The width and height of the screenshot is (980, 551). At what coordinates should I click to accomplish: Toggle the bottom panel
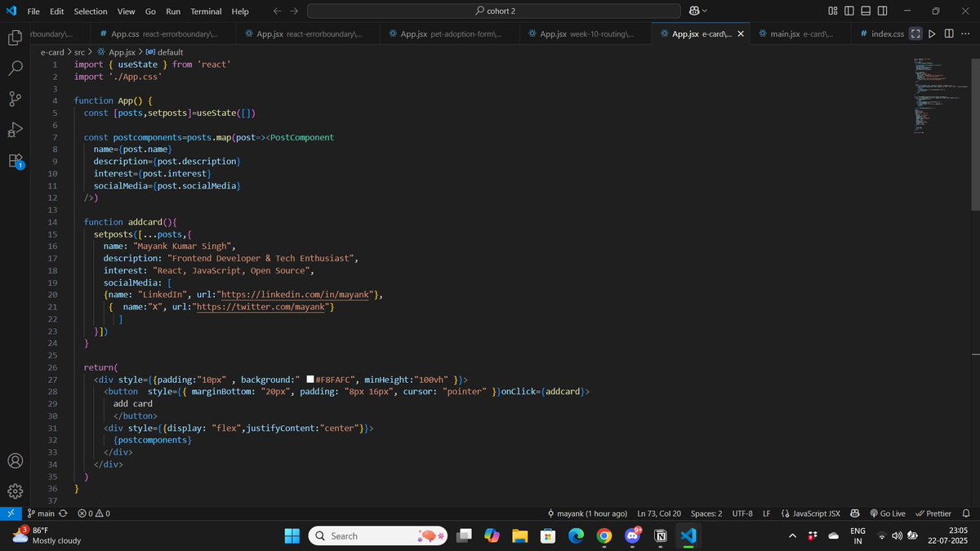click(866, 11)
